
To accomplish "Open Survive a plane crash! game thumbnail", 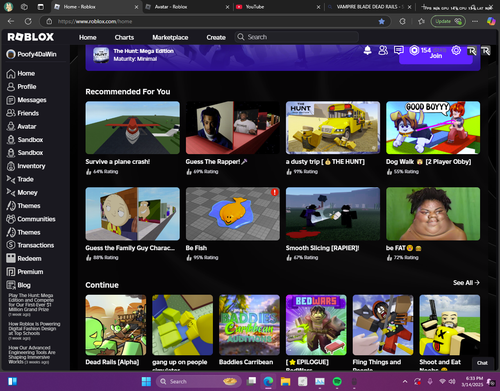I will tap(132, 128).
